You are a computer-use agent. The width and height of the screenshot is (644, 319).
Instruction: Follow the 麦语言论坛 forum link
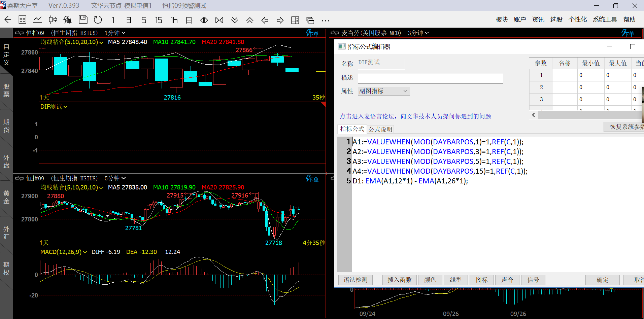tap(415, 116)
